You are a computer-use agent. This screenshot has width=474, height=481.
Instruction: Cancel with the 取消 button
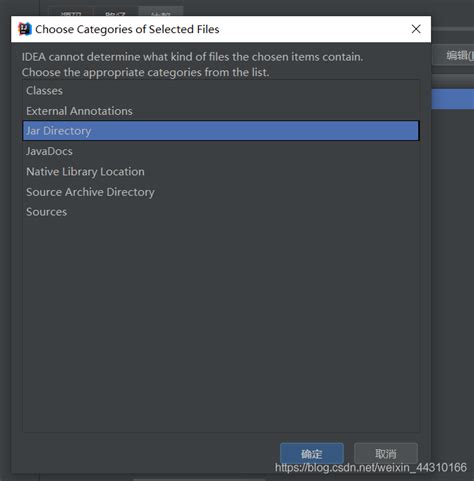pyautogui.click(x=386, y=453)
